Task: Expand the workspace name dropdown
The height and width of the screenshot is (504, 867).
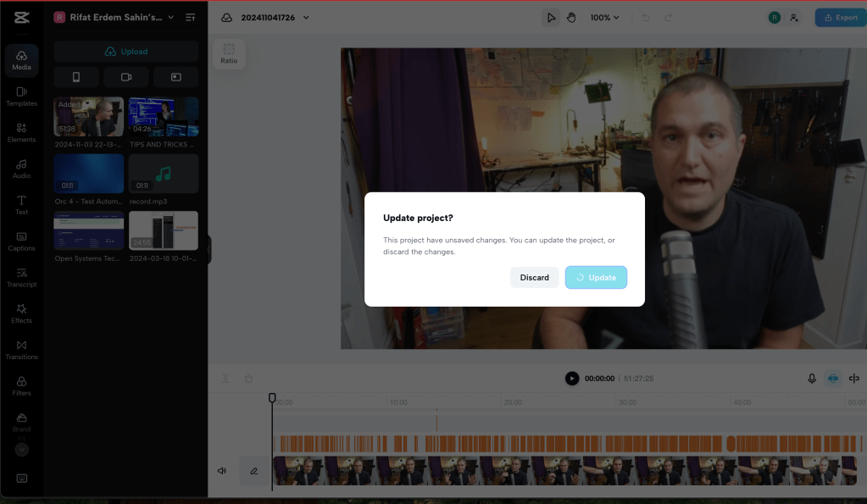Action: pyautogui.click(x=171, y=17)
